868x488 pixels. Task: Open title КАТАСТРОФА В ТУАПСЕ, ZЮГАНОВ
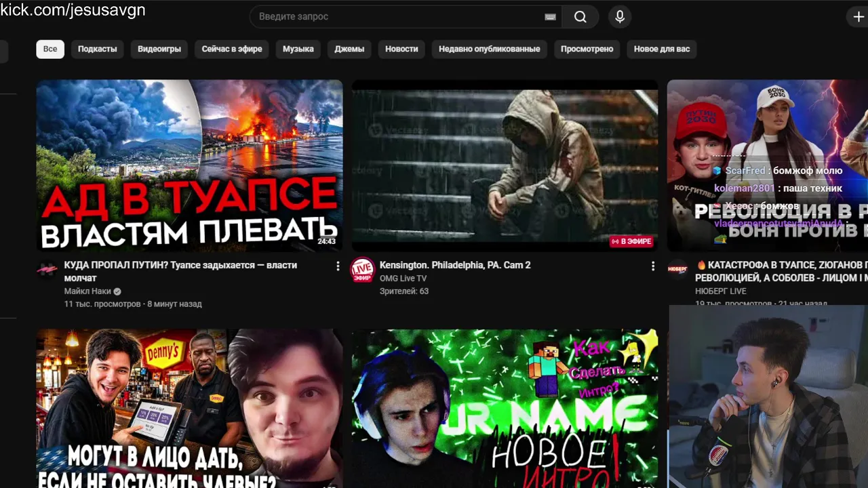[x=781, y=272]
